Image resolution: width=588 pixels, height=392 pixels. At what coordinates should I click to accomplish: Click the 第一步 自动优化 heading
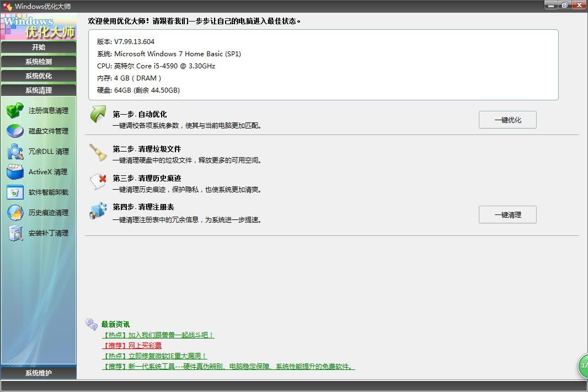[140, 114]
